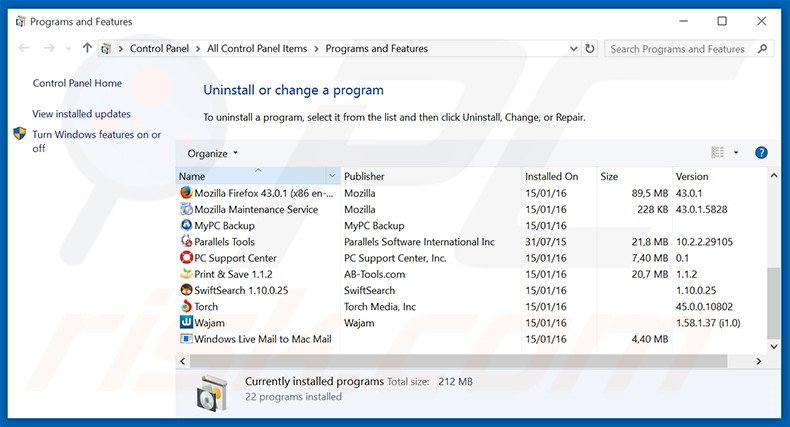Navigate to Control Panel breadcrumb
The image size is (790, 427).
click(159, 48)
